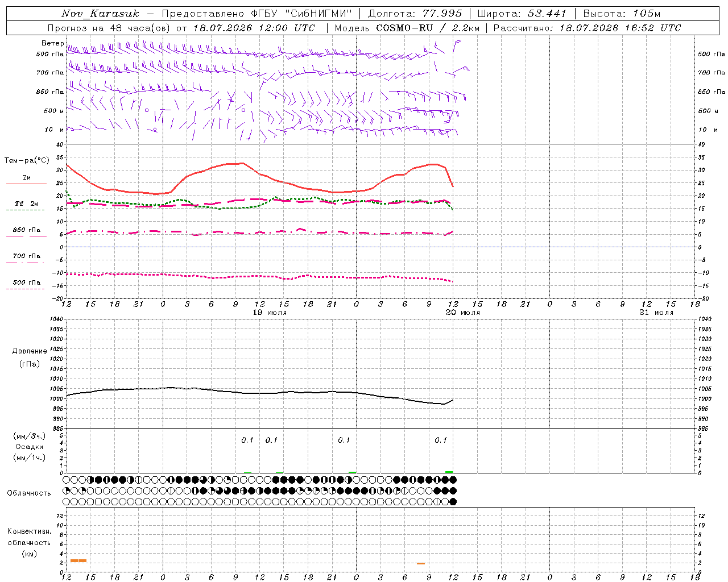Click the Nov_Karasuk station name in the header
Image resolution: width=728 pixels, height=582 pixels.
pyautogui.click(x=100, y=14)
